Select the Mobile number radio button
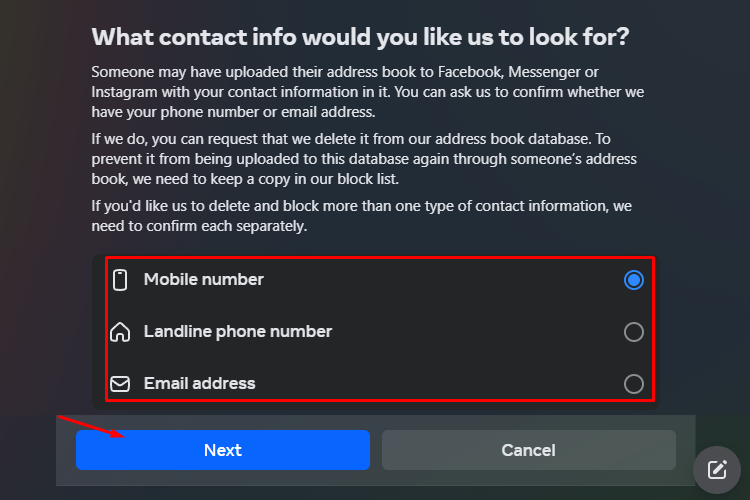This screenshot has width=750, height=500. pyautogui.click(x=634, y=280)
